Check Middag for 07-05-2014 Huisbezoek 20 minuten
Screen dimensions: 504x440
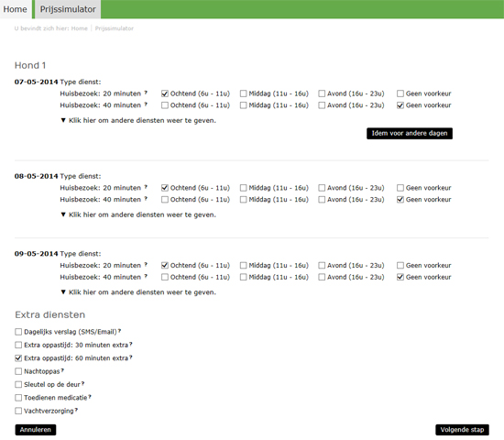(x=244, y=93)
